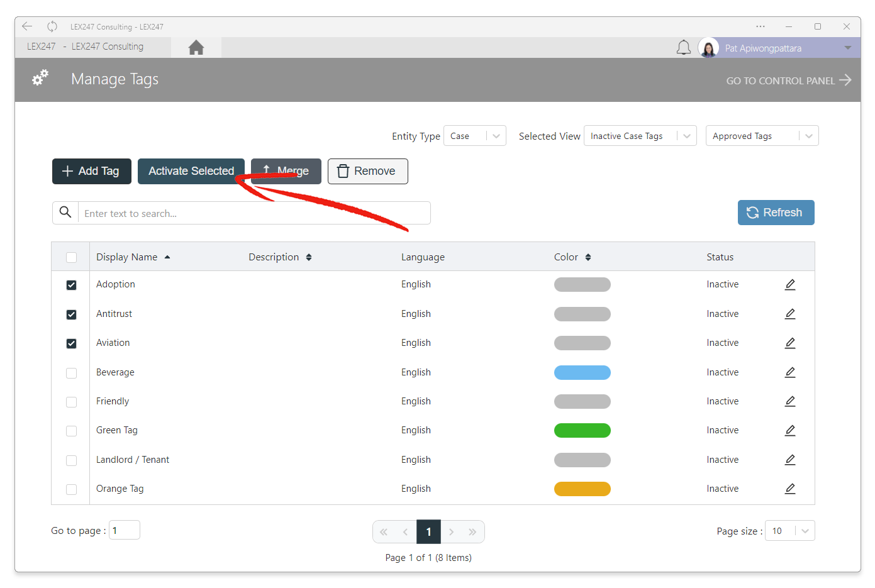Sort by the Color column arrows
This screenshot has width=875, height=588.
[588, 257]
